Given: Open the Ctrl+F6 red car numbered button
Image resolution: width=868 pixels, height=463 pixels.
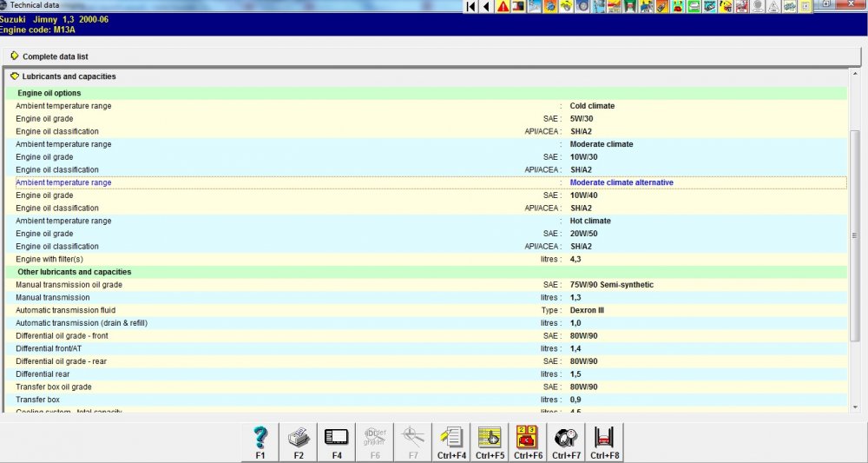Looking at the screenshot, I should [528, 442].
